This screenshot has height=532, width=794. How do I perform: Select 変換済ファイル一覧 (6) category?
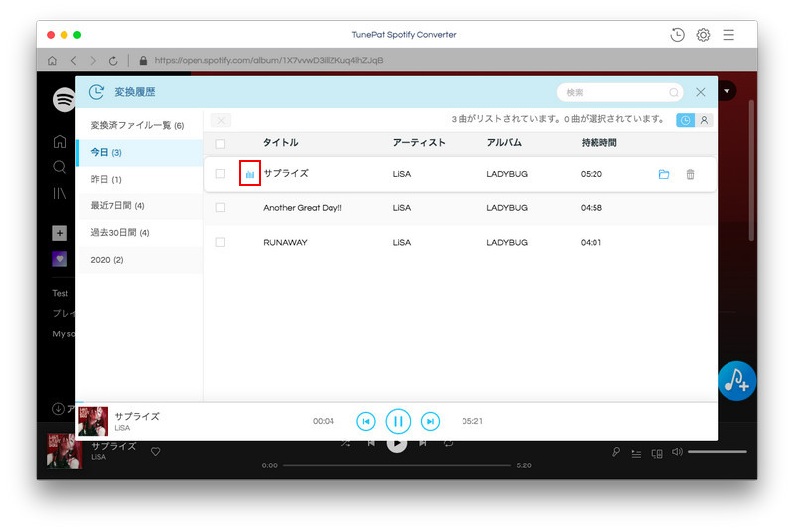coord(140,125)
